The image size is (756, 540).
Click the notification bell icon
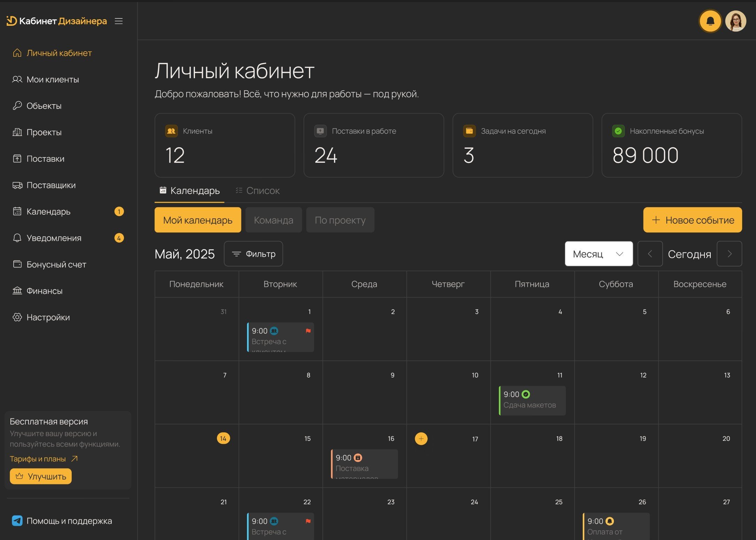(710, 21)
